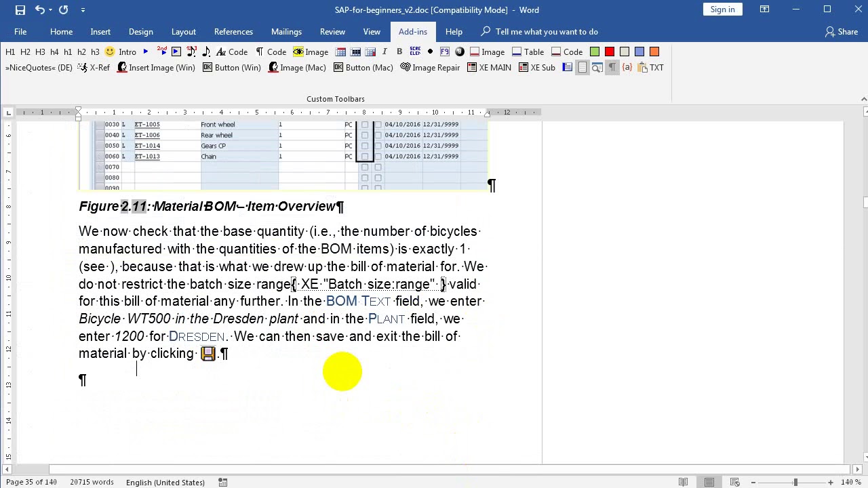
Task: Collapse the ribbon with the chevron
Action: tap(863, 99)
